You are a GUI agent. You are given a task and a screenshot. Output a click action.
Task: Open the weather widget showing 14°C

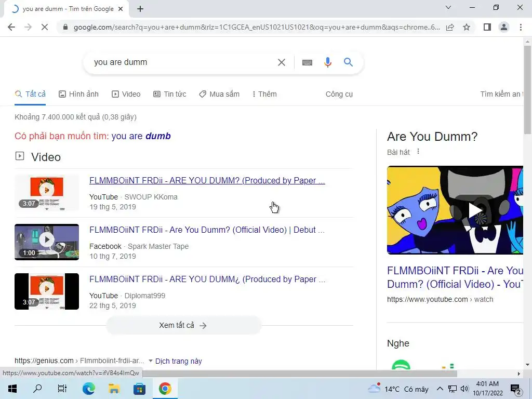tap(398, 389)
